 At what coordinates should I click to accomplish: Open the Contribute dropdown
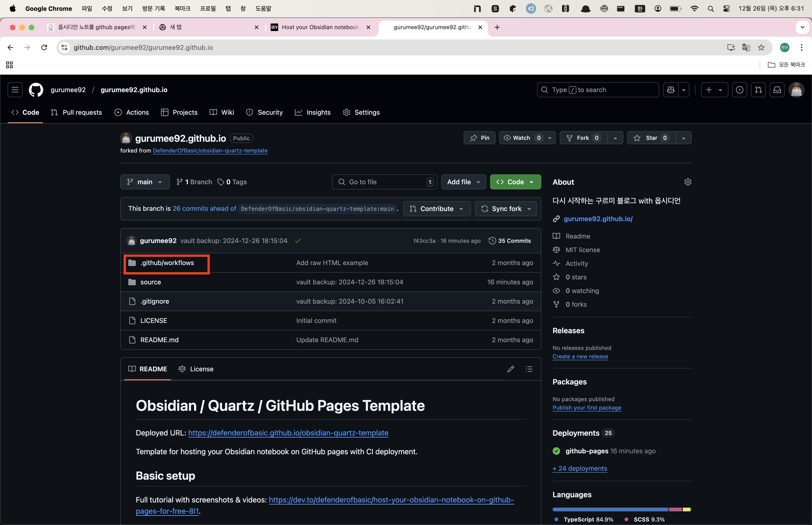coord(437,209)
